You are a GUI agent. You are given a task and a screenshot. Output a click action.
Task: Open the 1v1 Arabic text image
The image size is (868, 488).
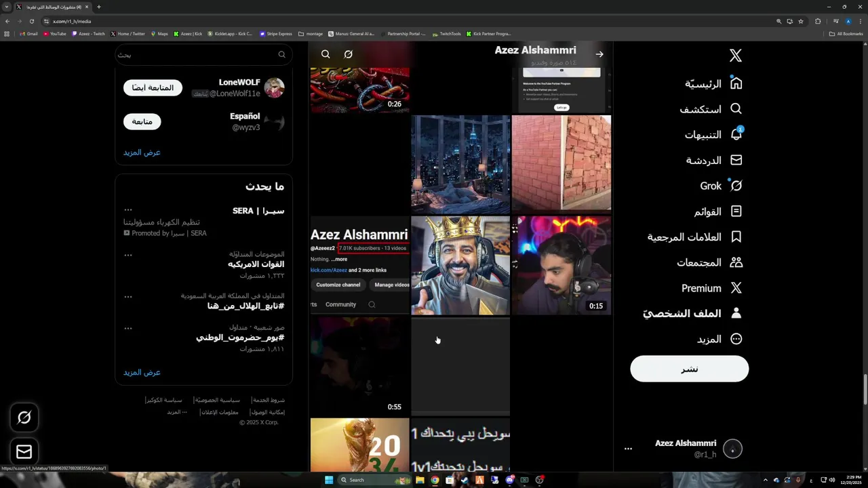pos(460,445)
